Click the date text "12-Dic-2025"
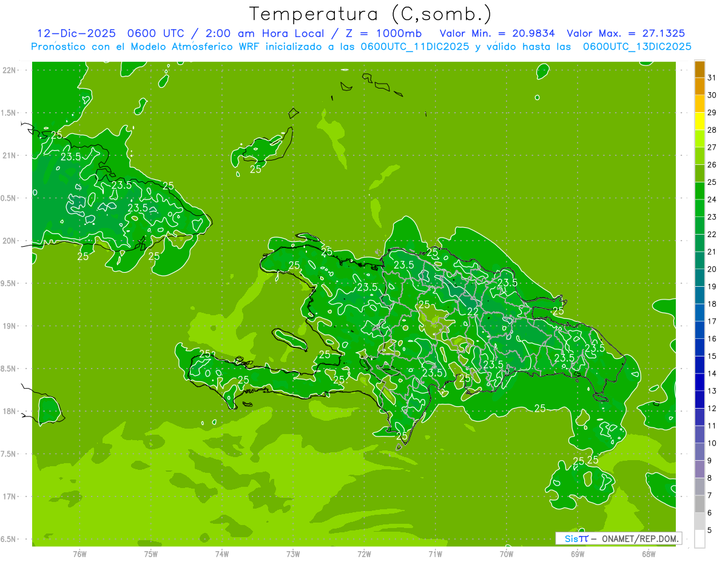The width and height of the screenshot is (728, 562). [76, 33]
